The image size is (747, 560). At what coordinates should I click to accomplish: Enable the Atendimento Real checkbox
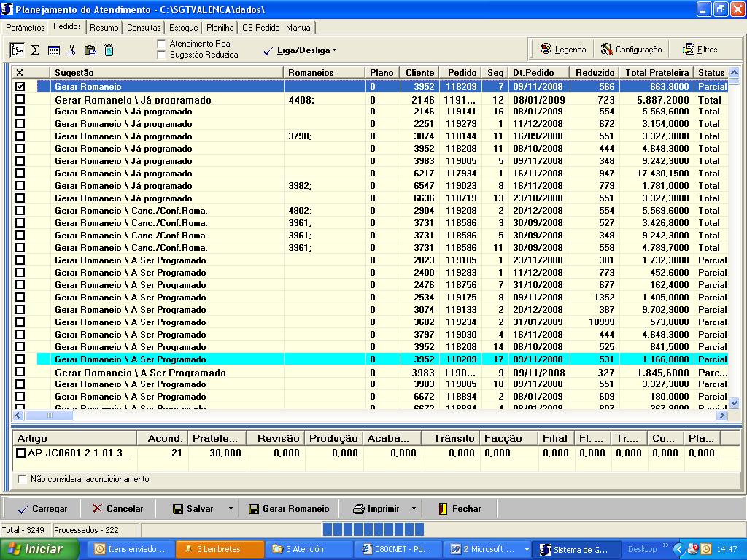pos(162,44)
